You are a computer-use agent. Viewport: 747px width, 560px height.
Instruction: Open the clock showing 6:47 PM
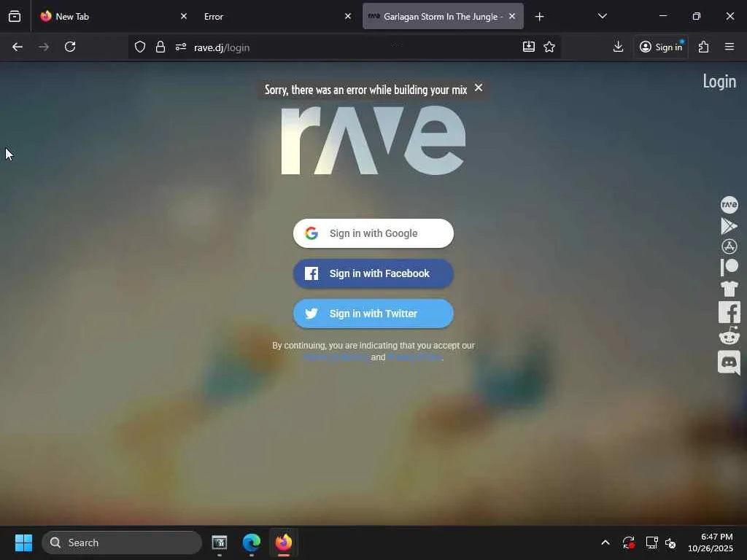(x=711, y=542)
